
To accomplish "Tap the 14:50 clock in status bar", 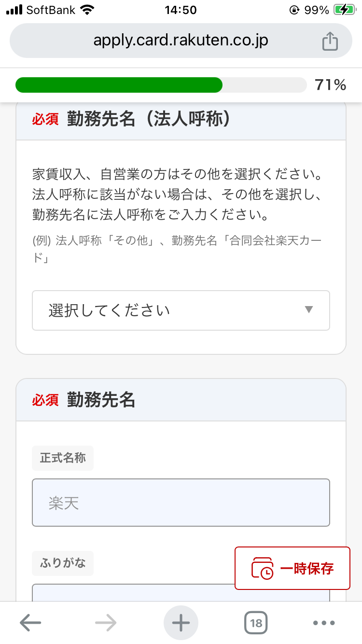I will coord(181,10).
